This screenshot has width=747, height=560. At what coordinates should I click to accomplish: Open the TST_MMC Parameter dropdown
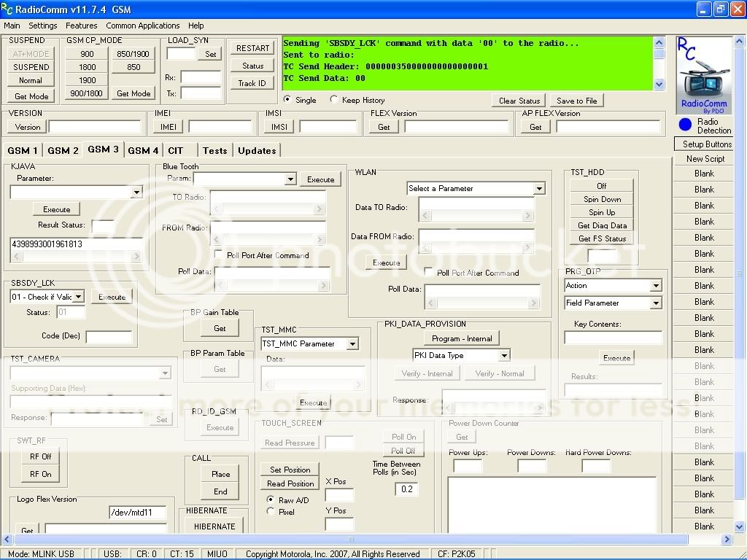click(x=352, y=344)
